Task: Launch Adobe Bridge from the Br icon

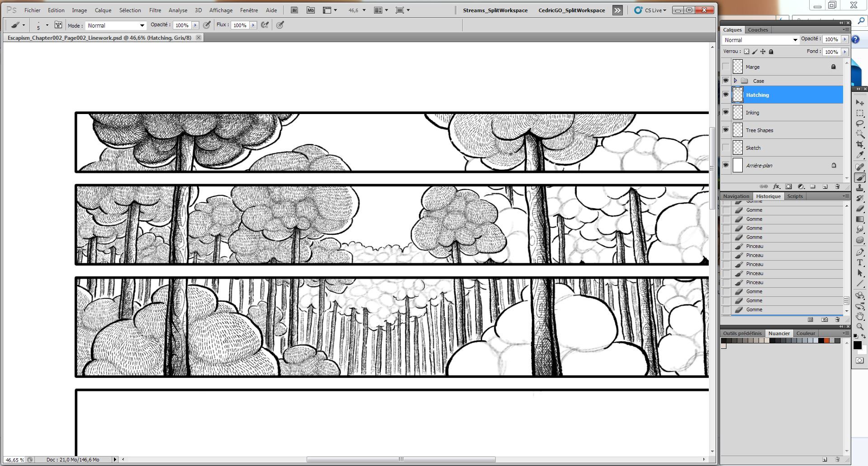Action: [x=294, y=10]
